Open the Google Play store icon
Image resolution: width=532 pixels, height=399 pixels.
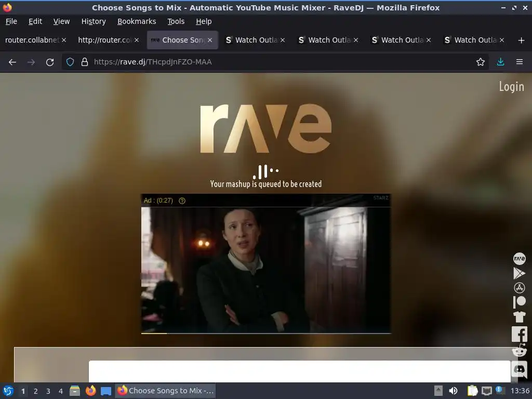(x=519, y=273)
